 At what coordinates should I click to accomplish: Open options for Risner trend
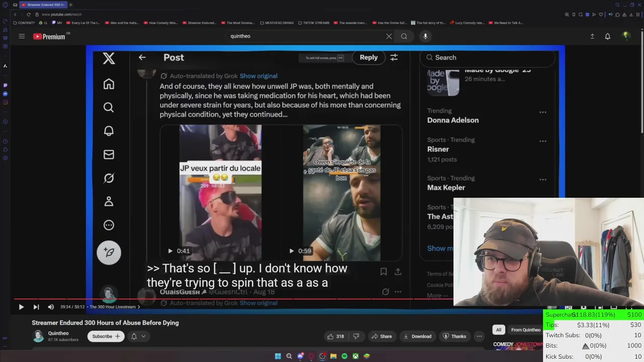click(x=543, y=141)
